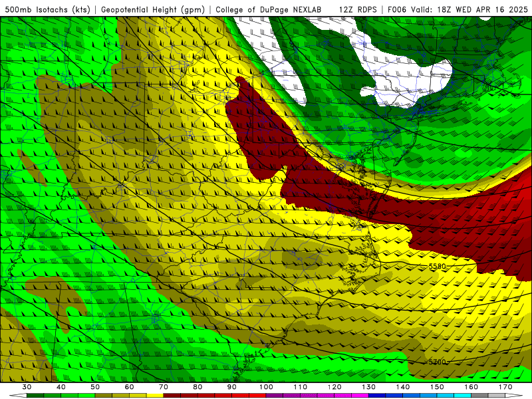
Task: Click the 100 value on the color scale
Action: [x=266, y=387]
